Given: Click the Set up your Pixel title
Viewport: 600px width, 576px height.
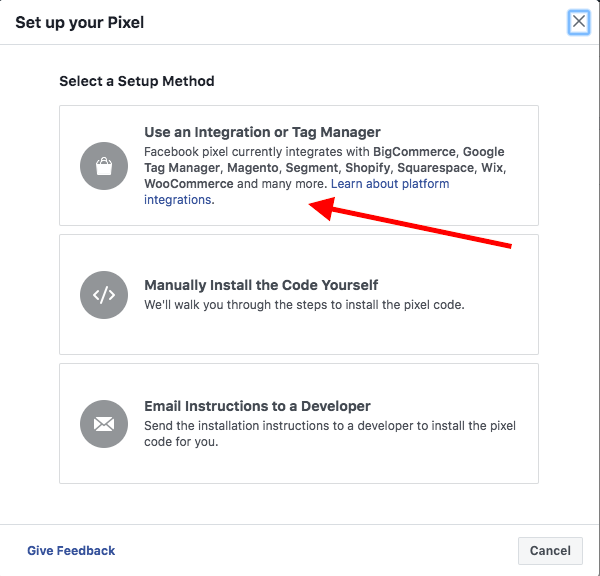Looking at the screenshot, I should coord(79,21).
